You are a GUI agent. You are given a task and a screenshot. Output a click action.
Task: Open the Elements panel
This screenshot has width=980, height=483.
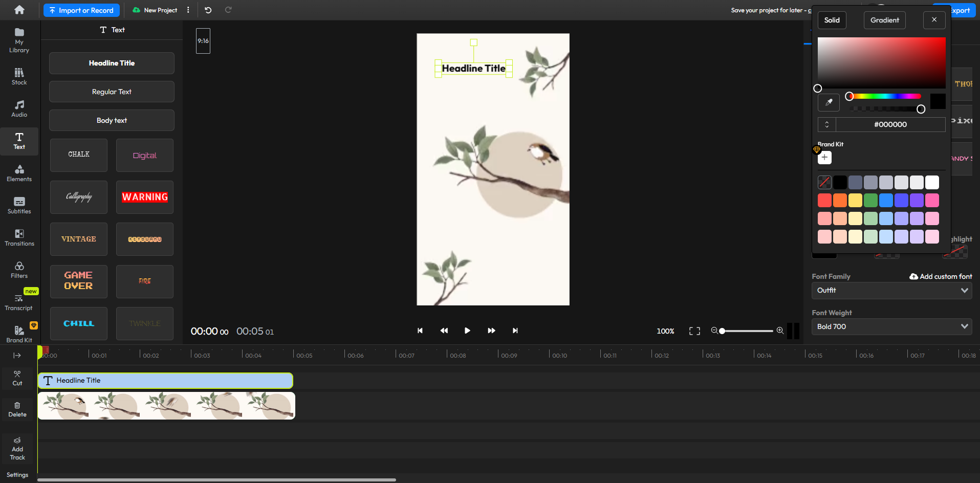pos(19,173)
